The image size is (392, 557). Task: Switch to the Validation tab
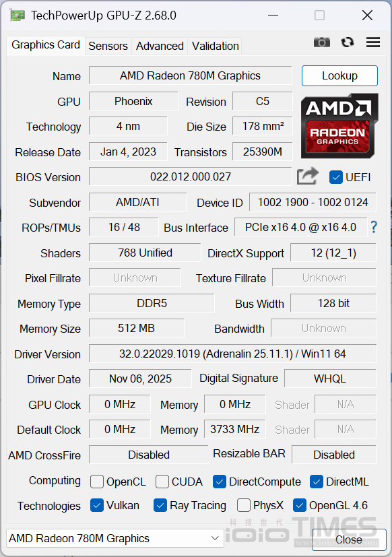[x=215, y=46]
